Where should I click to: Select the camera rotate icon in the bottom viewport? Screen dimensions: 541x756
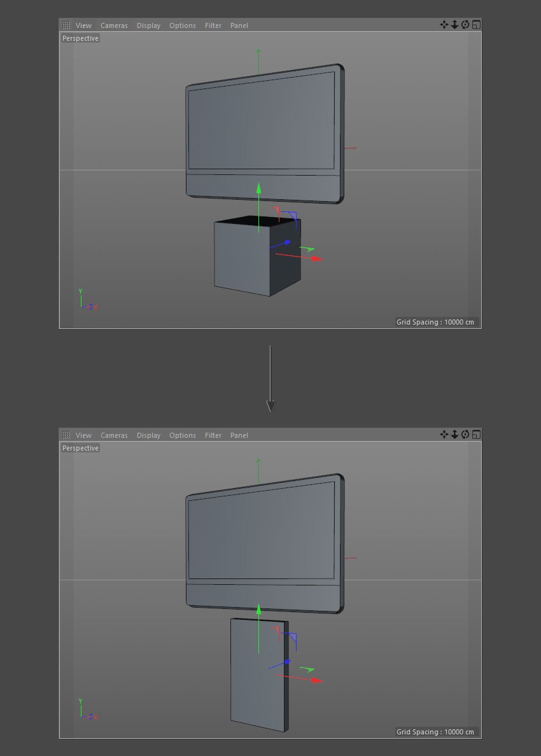pos(465,435)
